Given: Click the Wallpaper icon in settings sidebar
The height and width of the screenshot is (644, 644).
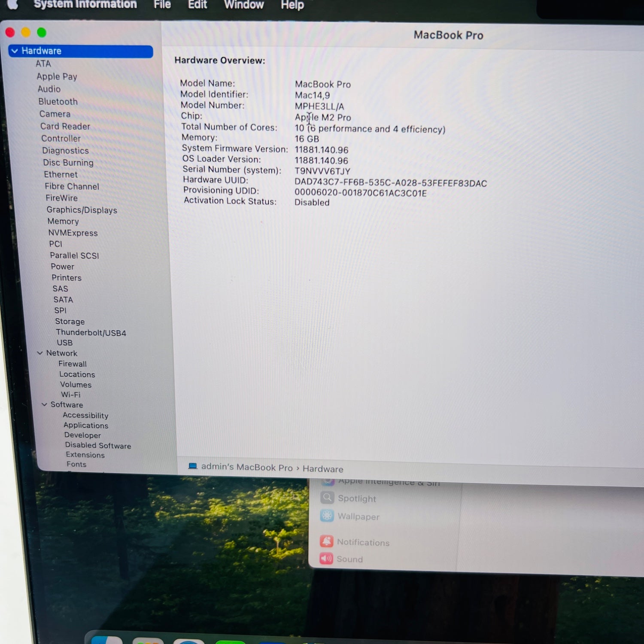Looking at the screenshot, I should pos(327,516).
